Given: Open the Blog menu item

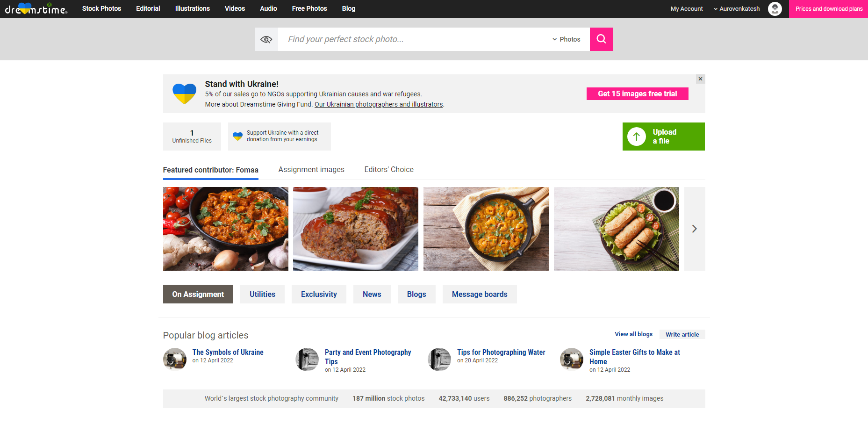Looking at the screenshot, I should coord(349,8).
